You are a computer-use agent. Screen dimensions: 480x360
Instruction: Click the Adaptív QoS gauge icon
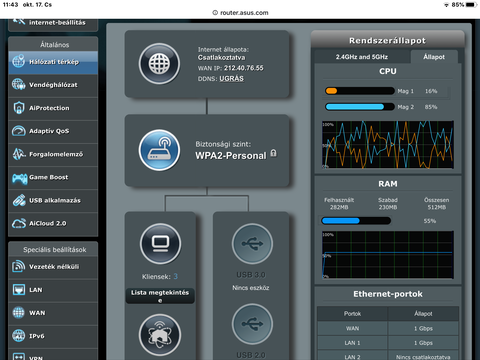[x=19, y=131]
